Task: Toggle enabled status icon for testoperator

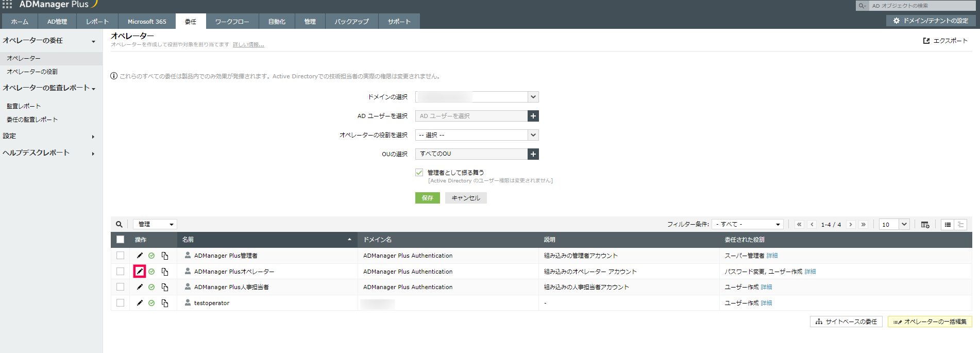Action: 151,303
